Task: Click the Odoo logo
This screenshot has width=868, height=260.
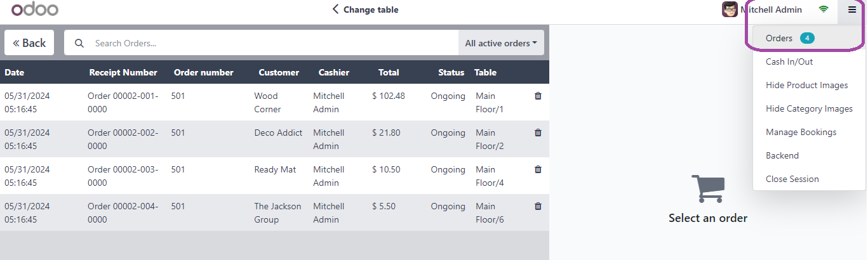Action: [x=35, y=10]
